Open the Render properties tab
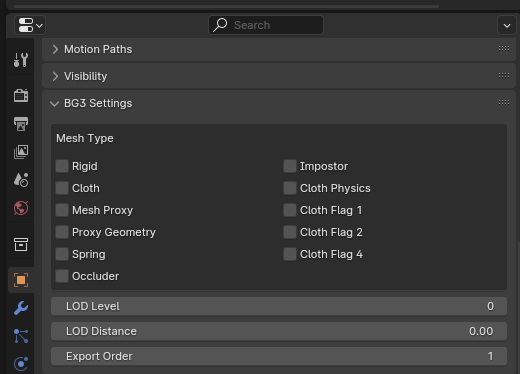Image resolution: width=520 pixels, height=374 pixels. coord(21,95)
